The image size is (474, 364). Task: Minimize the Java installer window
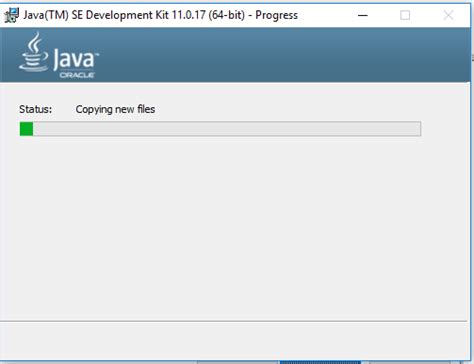click(x=363, y=15)
